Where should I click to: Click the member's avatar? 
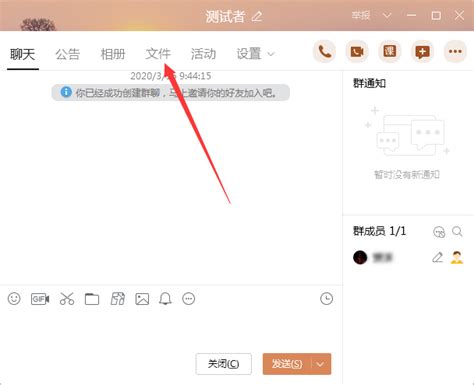point(360,257)
